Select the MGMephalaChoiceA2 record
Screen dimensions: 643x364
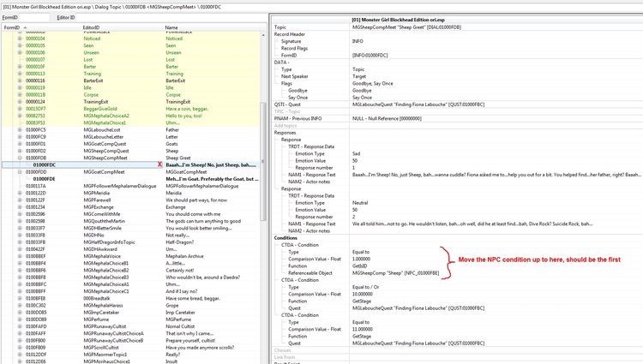106,116
